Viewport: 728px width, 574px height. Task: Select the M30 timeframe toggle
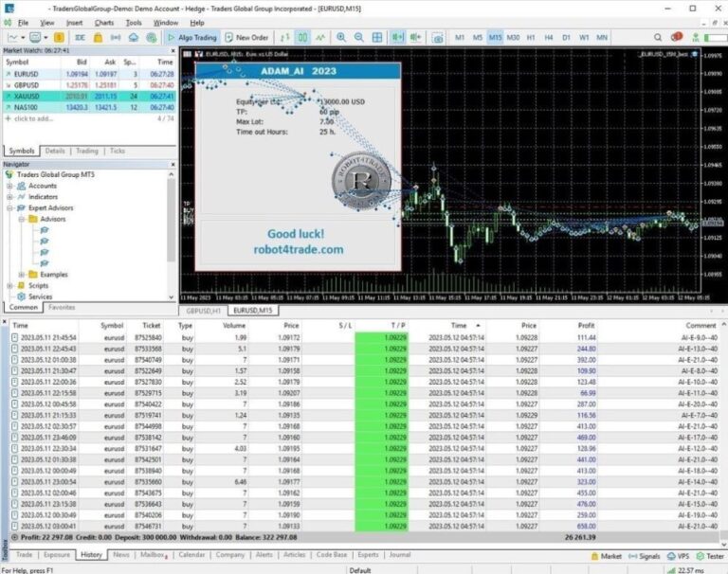(513, 37)
